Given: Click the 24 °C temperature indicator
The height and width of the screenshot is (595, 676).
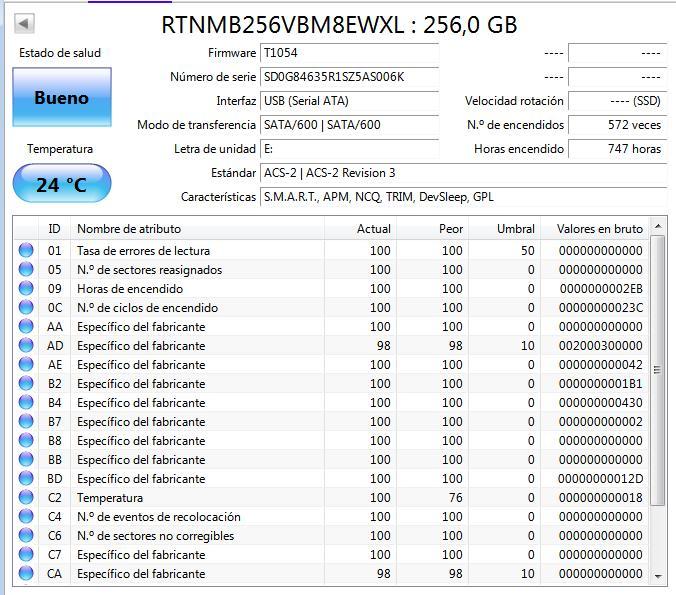Looking at the screenshot, I should pos(62,184).
